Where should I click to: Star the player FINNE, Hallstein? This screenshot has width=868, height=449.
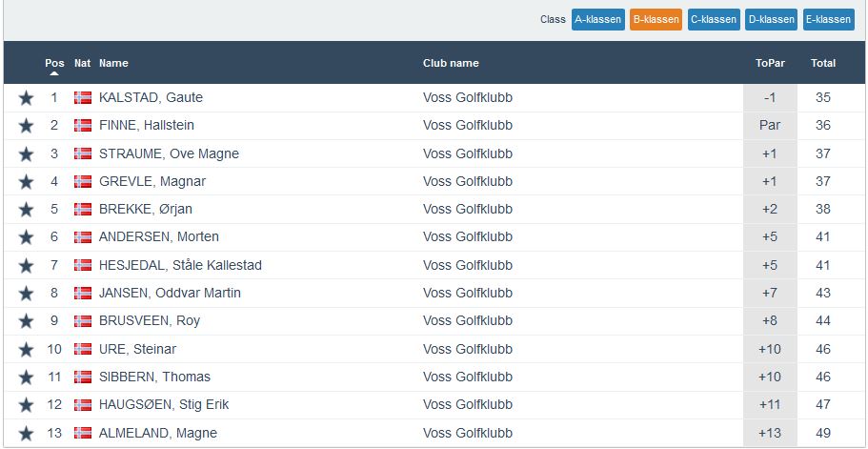(x=26, y=126)
